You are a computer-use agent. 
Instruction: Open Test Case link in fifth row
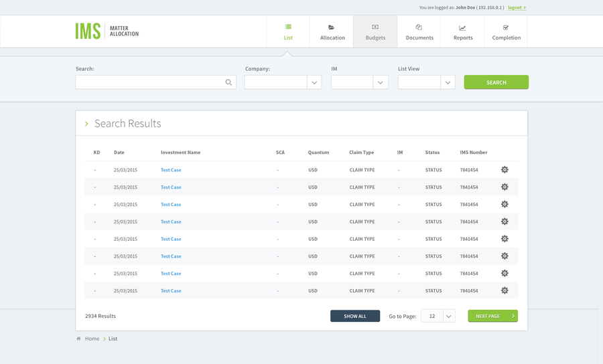(x=171, y=239)
